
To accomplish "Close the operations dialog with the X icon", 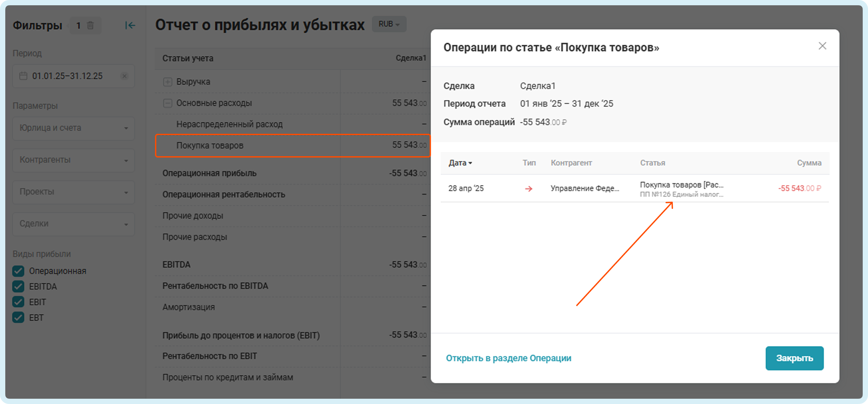I will (822, 46).
